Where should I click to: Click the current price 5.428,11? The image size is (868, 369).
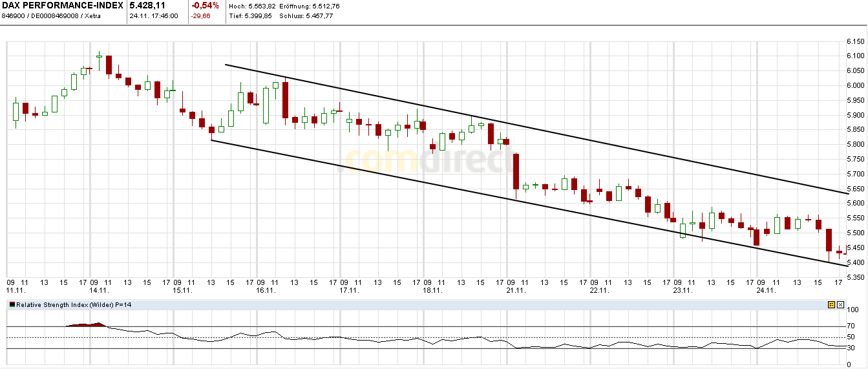148,6
